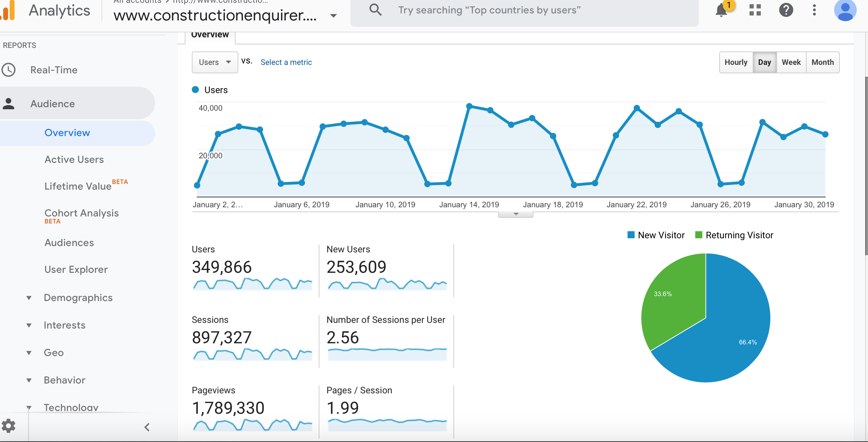The width and height of the screenshot is (868, 442).
Task: Open the three-dot more options menu
Action: click(x=814, y=10)
